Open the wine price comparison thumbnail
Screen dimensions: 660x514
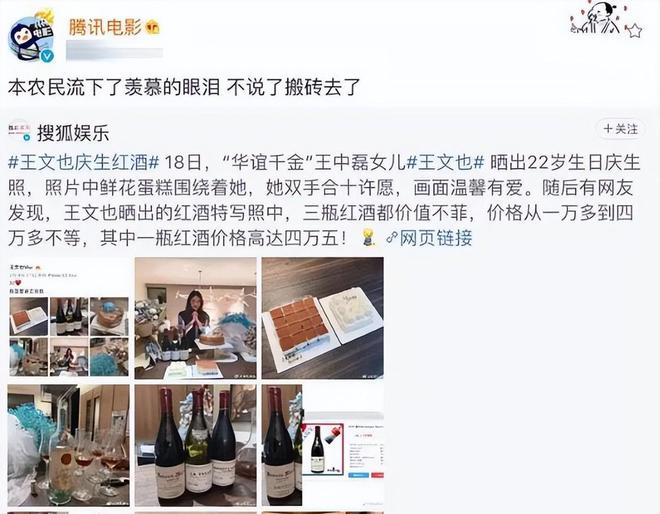tap(322, 445)
